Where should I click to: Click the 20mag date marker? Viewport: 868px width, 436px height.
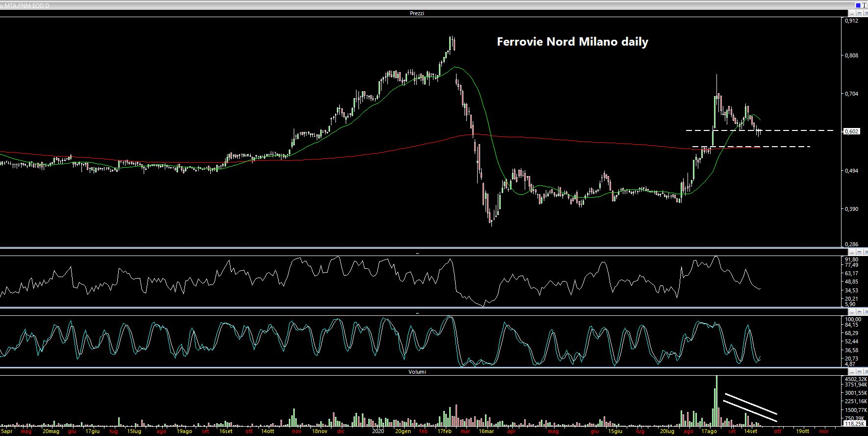coord(51,432)
